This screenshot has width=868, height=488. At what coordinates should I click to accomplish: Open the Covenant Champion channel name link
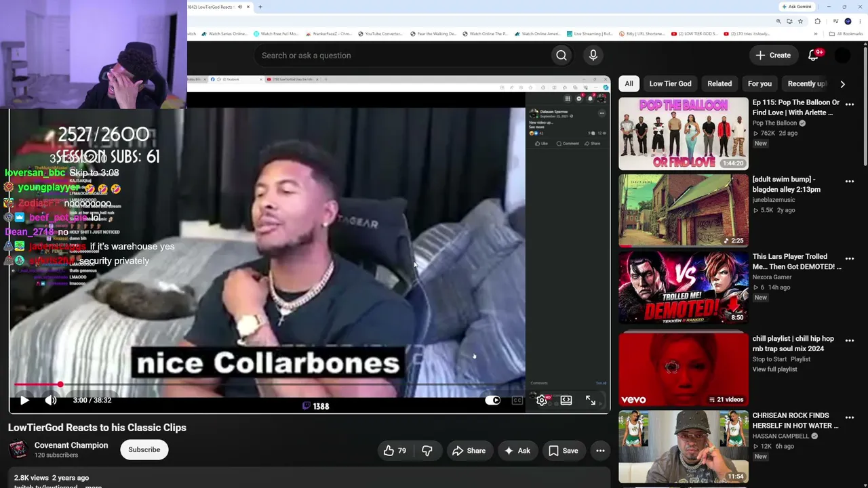pos(71,445)
